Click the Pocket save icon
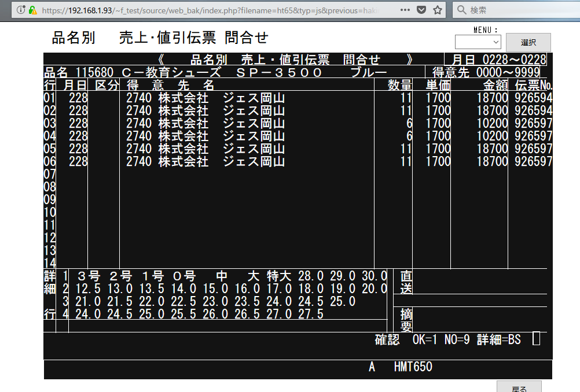This screenshot has height=392, width=580. [423, 10]
